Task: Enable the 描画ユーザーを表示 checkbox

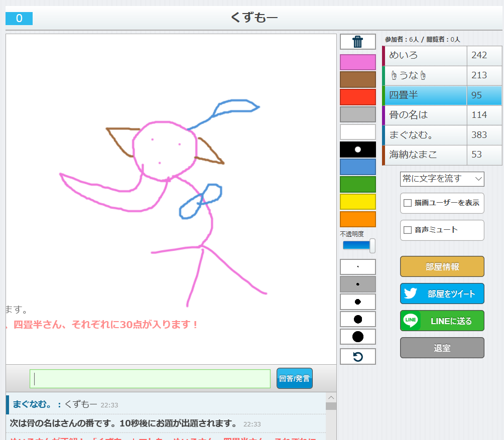Action: click(408, 203)
